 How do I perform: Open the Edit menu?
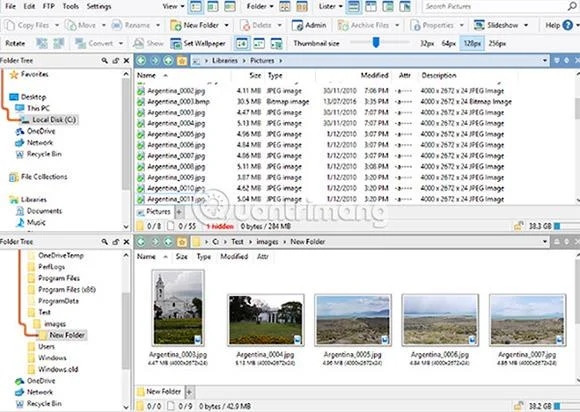(x=29, y=6)
